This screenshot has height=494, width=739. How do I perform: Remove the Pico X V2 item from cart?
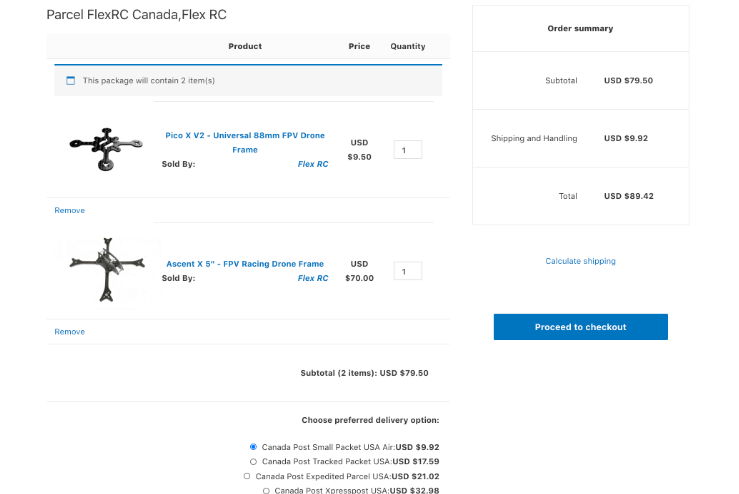[x=70, y=210]
